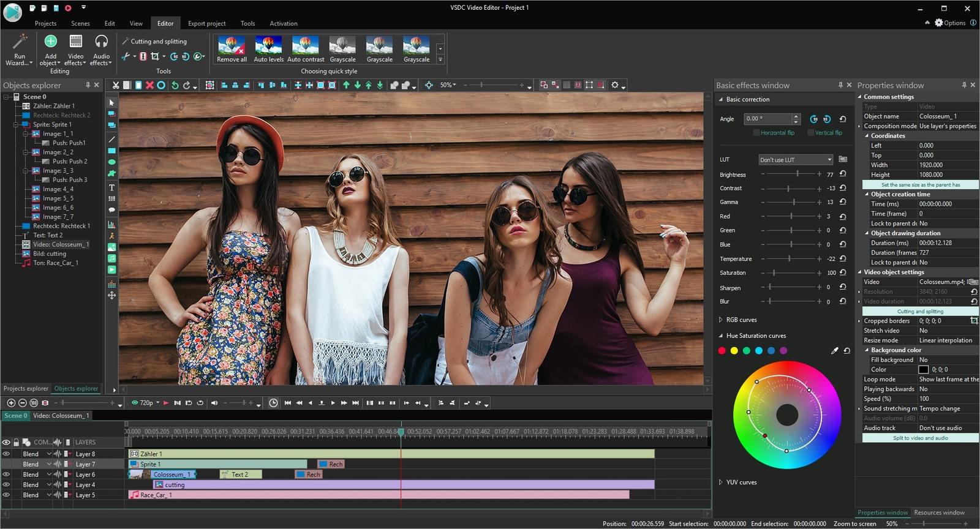
Task: Open the Export project tab
Action: pyautogui.click(x=206, y=23)
